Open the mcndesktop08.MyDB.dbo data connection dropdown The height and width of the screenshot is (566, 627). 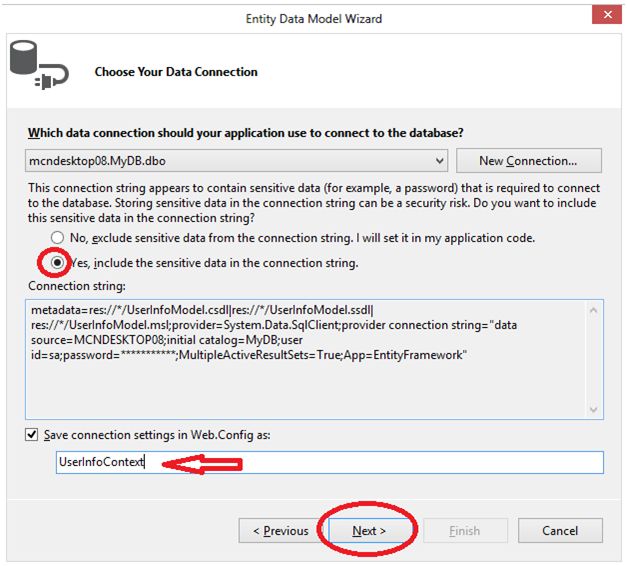440,161
